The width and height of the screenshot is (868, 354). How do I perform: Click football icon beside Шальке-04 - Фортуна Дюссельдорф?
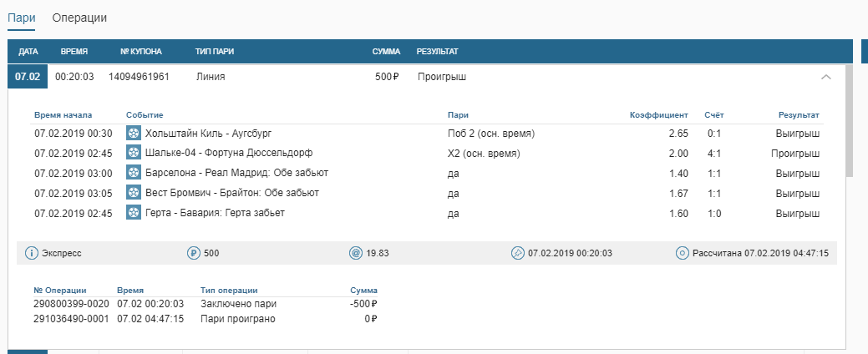pyautogui.click(x=134, y=153)
